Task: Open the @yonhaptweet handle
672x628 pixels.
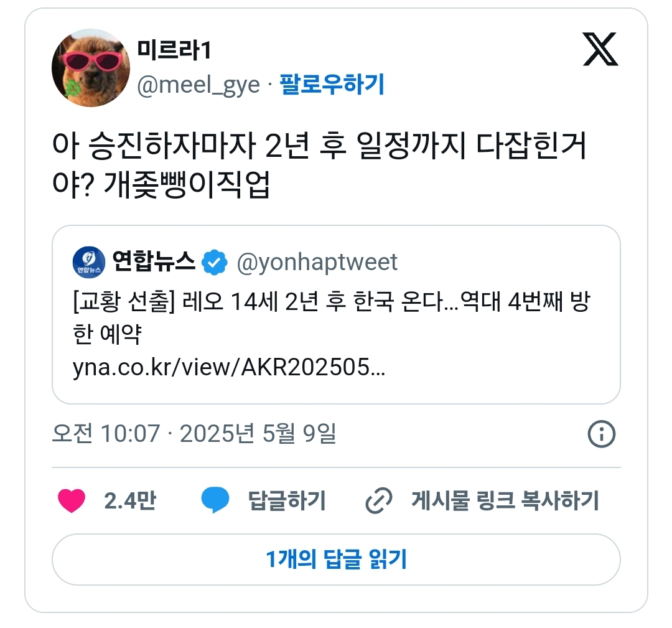Action: pos(317,262)
